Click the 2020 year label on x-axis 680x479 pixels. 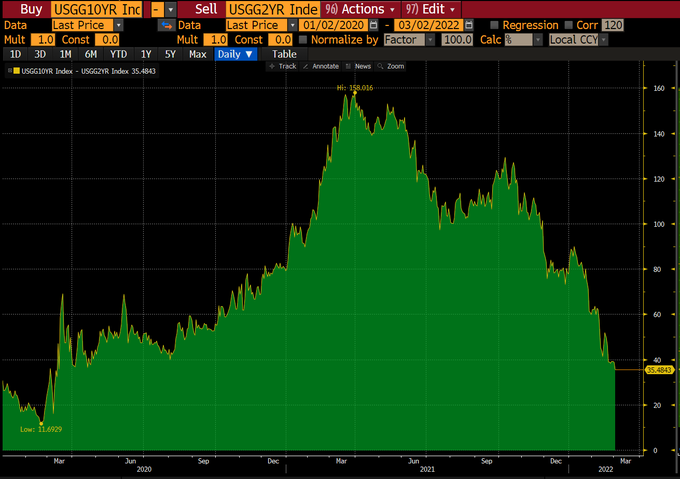point(144,469)
